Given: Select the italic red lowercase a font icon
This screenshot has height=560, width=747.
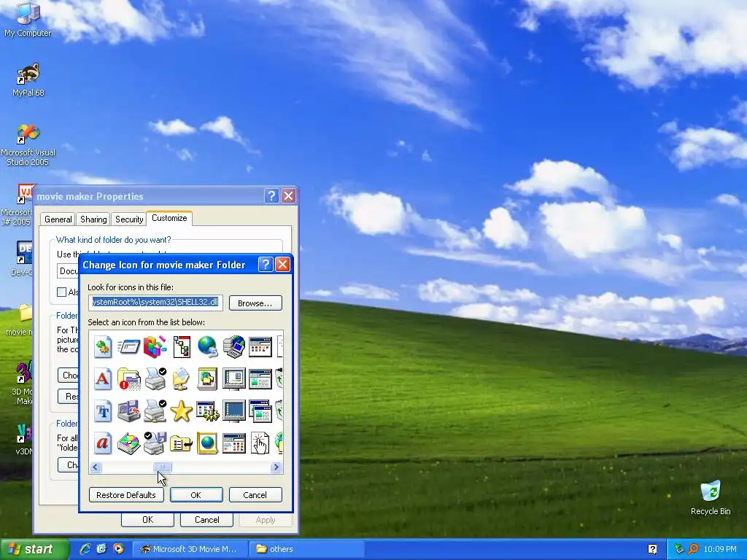Looking at the screenshot, I should coord(102,443).
